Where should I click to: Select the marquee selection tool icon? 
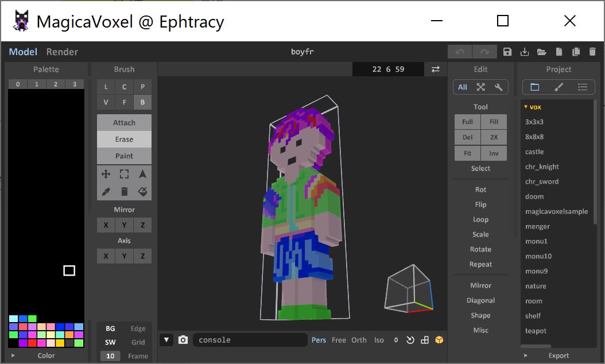click(x=124, y=174)
